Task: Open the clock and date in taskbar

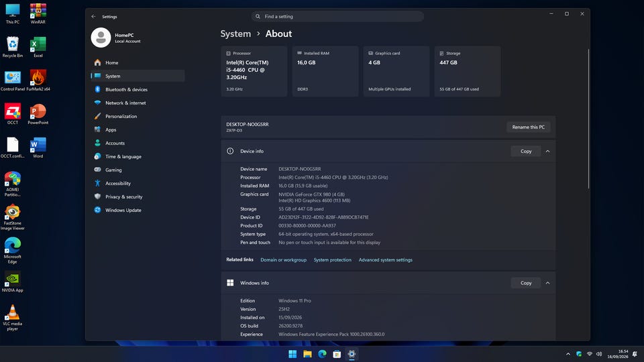Action: [x=618, y=354]
